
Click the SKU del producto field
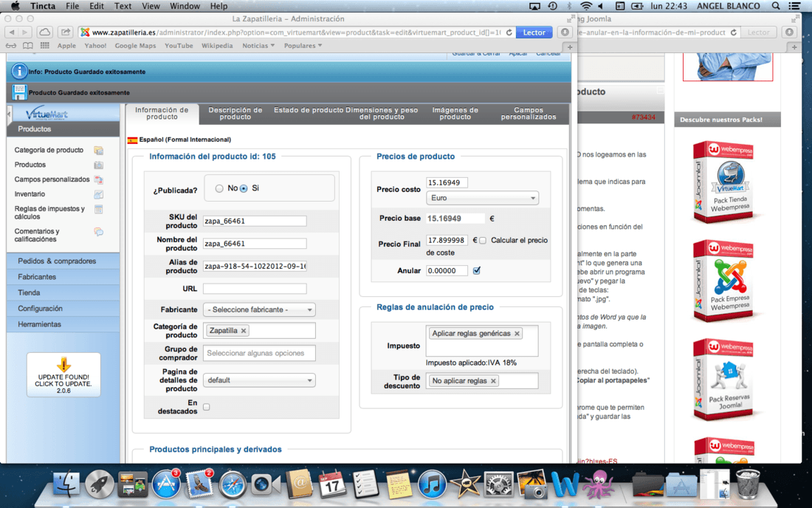pyautogui.click(x=255, y=221)
